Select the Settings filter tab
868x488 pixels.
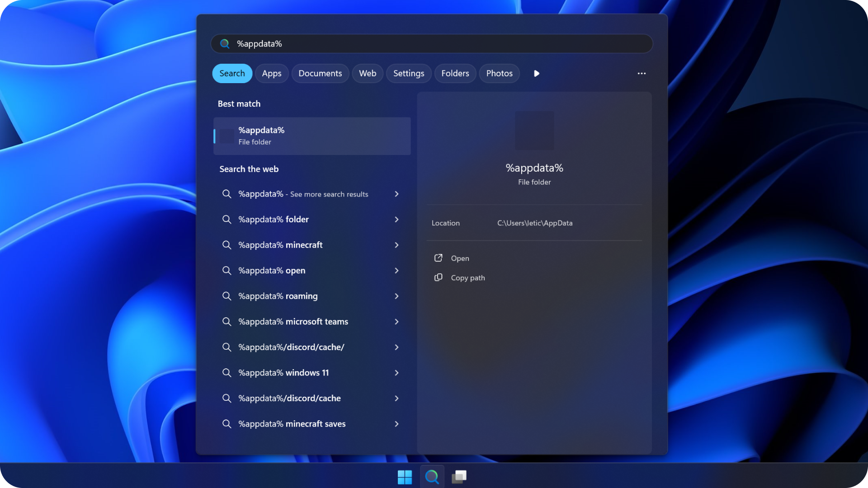click(408, 73)
